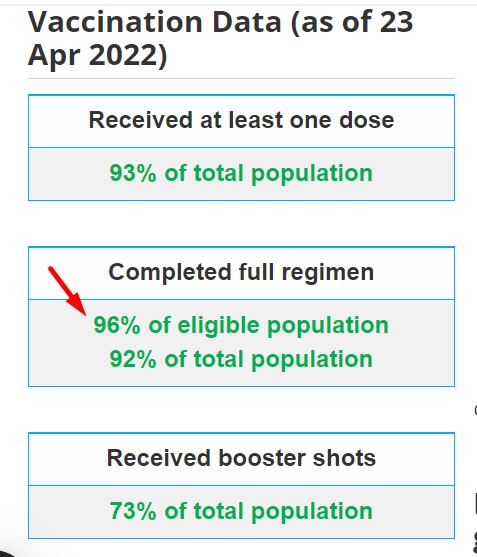Click the word "regimen" in the table header
Screen dimensions: 477x557
point(328,274)
